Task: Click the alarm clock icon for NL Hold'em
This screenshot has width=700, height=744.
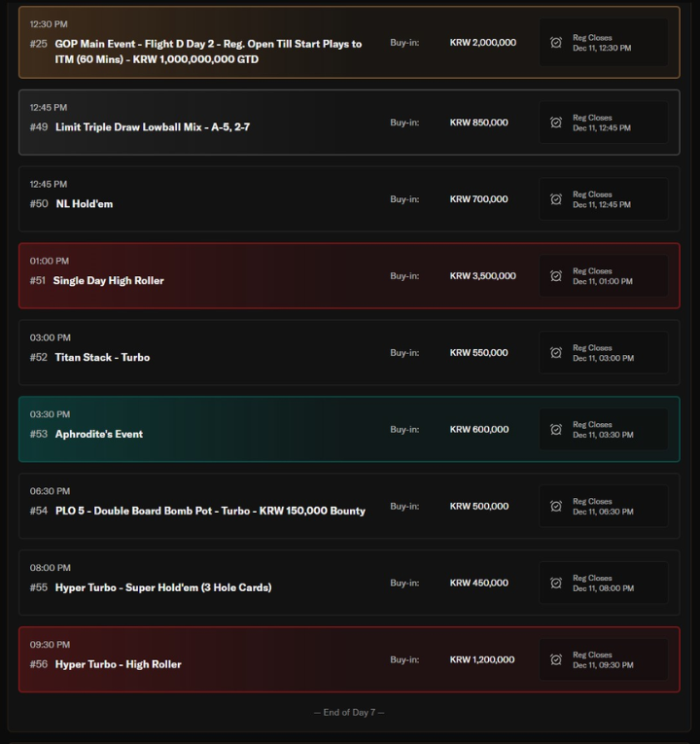Action: coord(556,199)
